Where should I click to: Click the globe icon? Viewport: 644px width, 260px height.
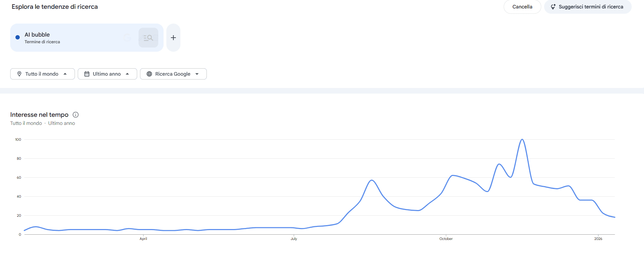click(149, 74)
